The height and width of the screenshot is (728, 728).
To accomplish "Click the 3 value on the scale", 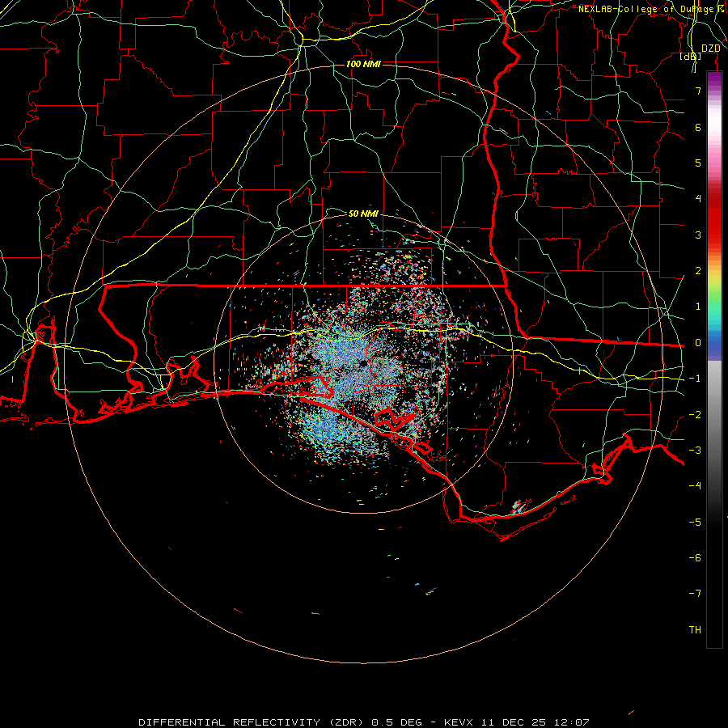I will [x=698, y=235].
